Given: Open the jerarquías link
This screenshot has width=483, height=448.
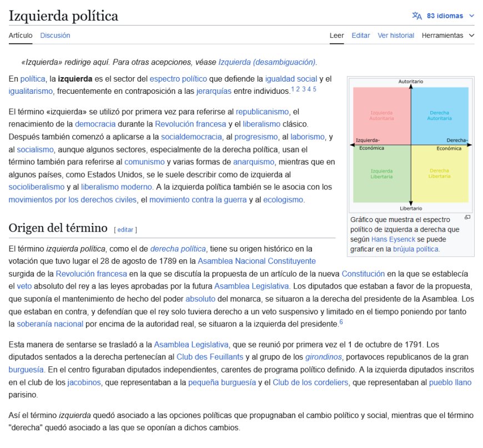Looking at the screenshot, I should pyautogui.click(x=214, y=91).
